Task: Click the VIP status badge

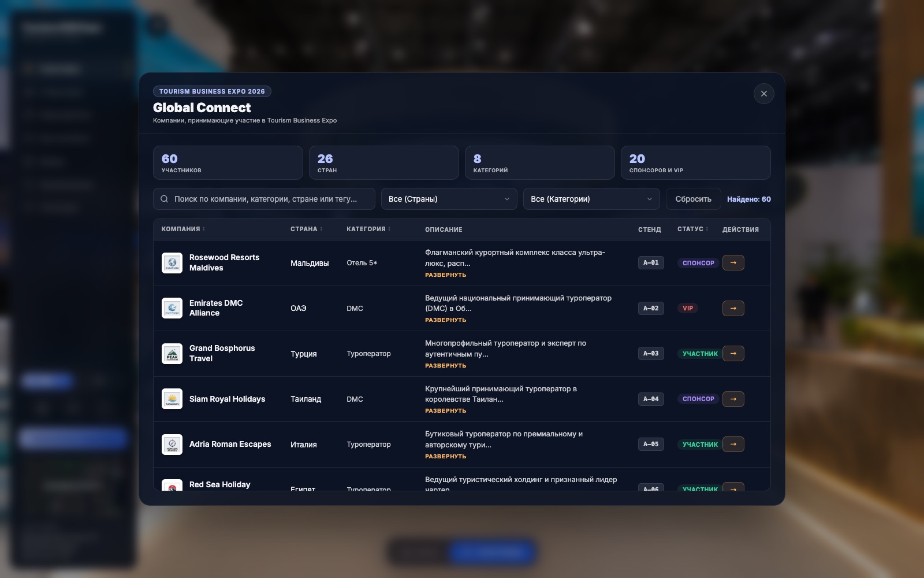Action: click(687, 308)
